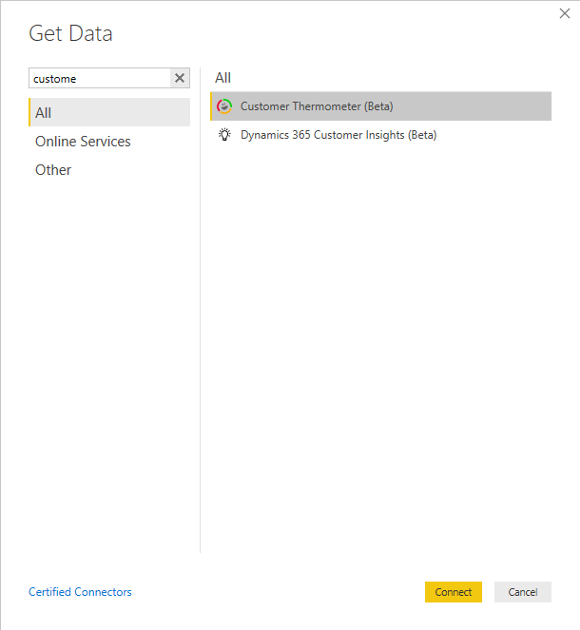This screenshot has height=630, width=580.
Task: Click inside the 'custome' search field
Action: 100,78
